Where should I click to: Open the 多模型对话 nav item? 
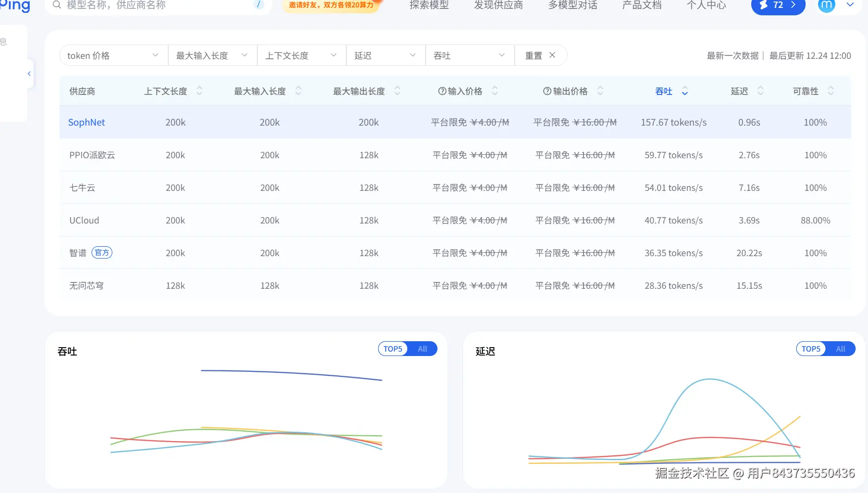click(x=573, y=5)
